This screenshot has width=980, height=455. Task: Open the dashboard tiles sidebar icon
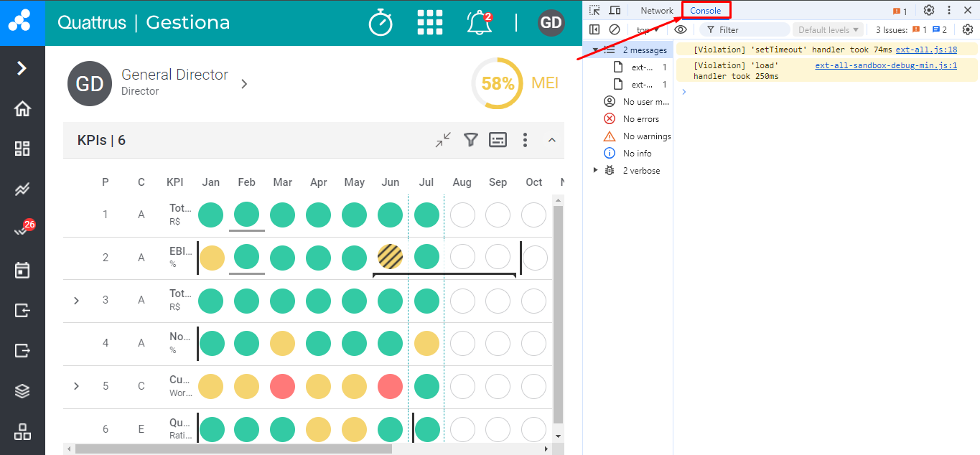(x=22, y=149)
